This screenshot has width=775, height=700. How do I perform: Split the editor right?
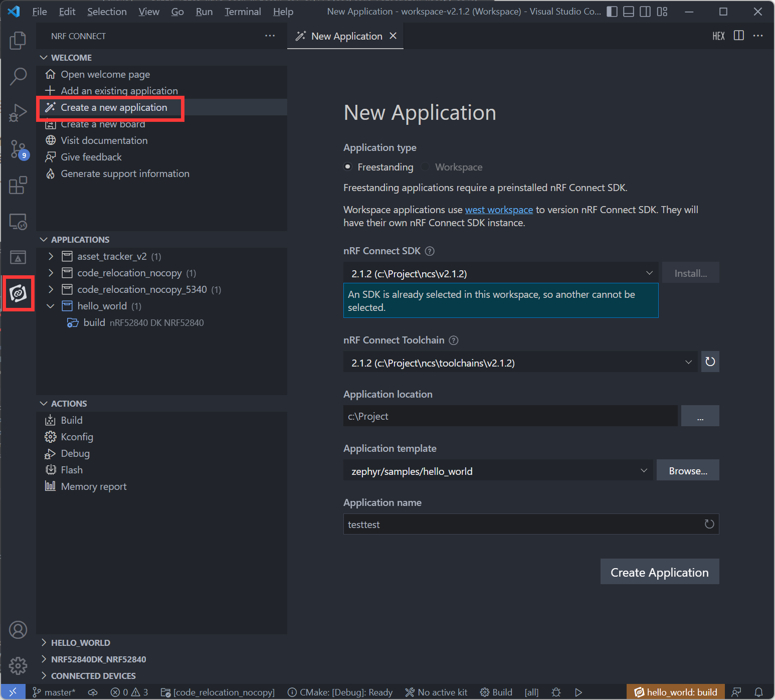click(x=739, y=36)
